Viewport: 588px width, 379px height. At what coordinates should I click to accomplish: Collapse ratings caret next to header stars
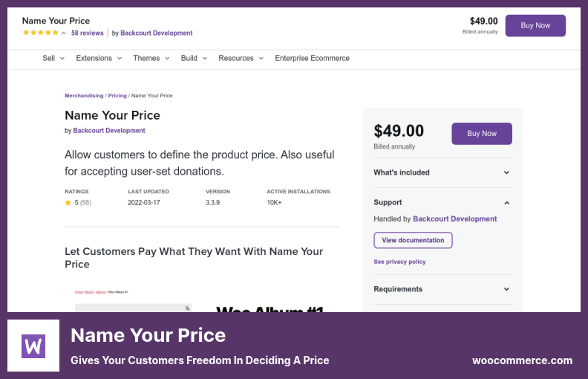64,33
